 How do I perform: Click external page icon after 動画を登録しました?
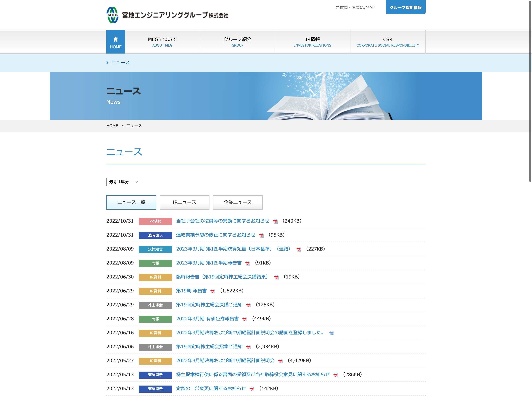(332, 333)
